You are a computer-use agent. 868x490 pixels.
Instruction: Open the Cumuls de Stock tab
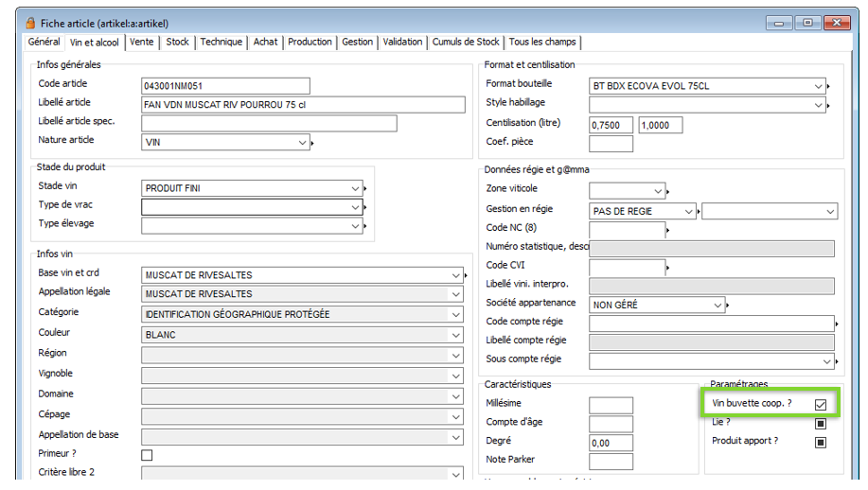(466, 43)
